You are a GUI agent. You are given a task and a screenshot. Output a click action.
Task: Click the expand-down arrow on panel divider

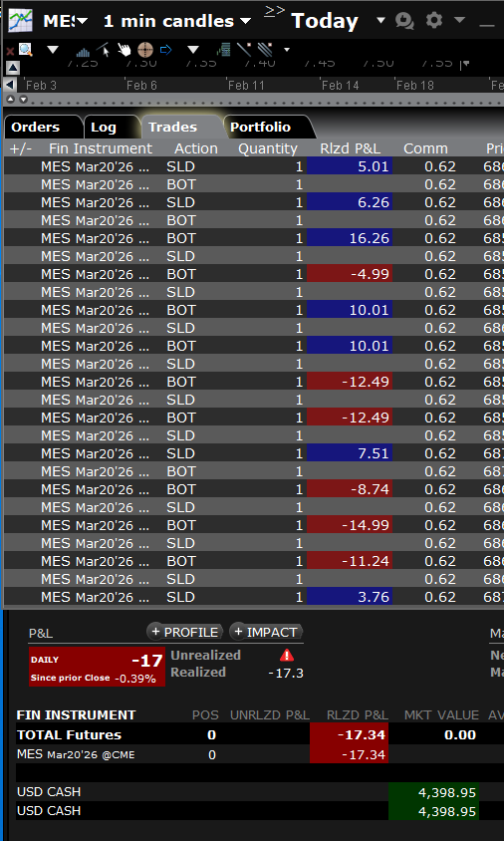(x=23, y=100)
